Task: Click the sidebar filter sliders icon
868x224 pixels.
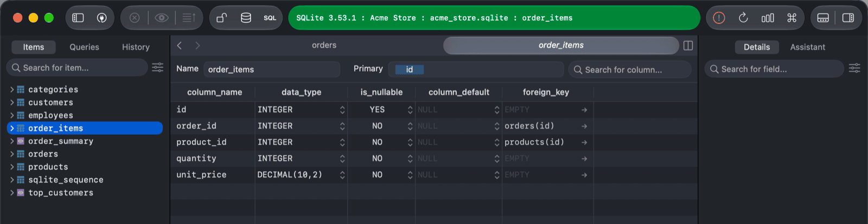Action: (x=158, y=67)
